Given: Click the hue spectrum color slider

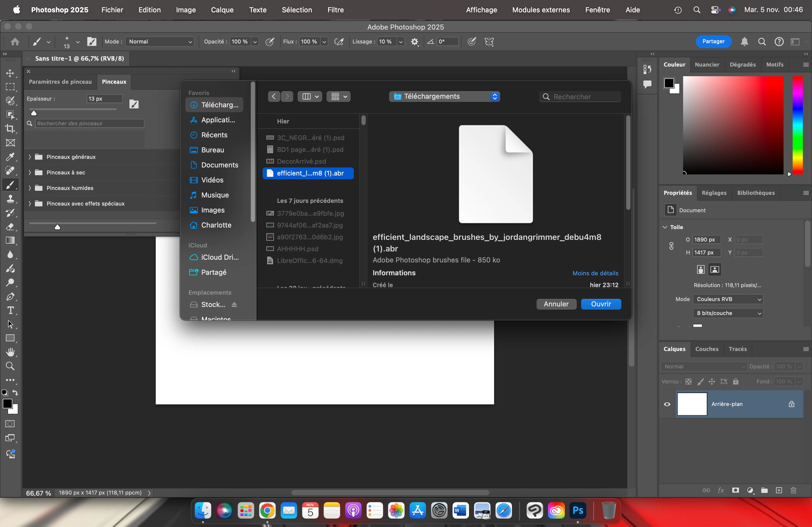Looking at the screenshot, I should (x=797, y=125).
